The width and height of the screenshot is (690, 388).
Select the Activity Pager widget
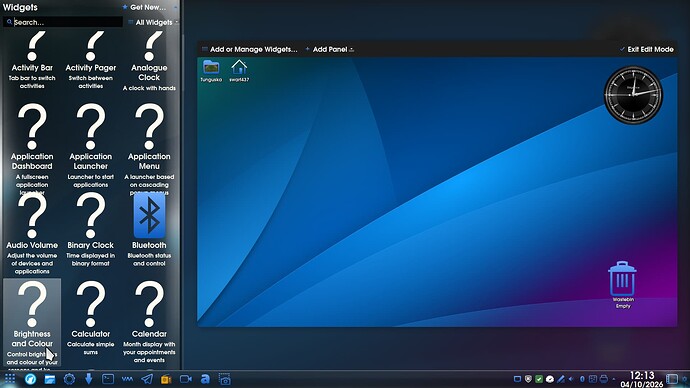point(91,60)
